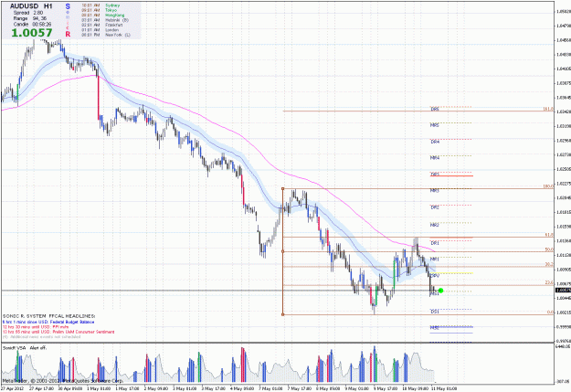Click the current price tag on axis
The height and width of the screenshot is (392, 571).
click(563, 291)
